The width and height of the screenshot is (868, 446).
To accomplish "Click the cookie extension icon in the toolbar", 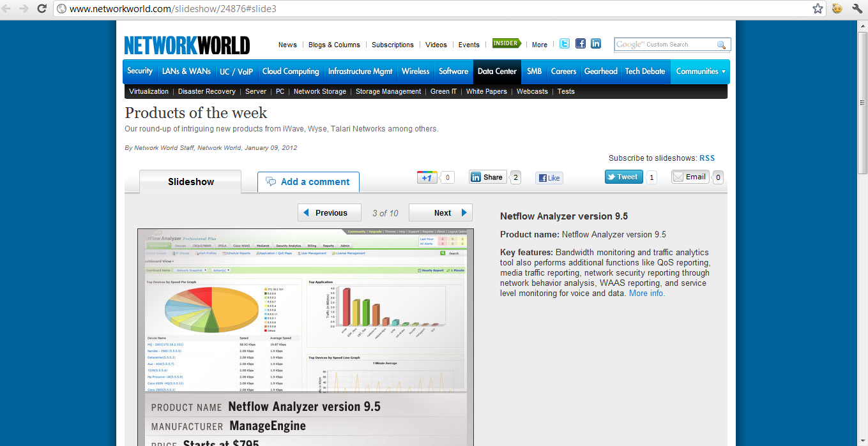I will coord(837,9).
